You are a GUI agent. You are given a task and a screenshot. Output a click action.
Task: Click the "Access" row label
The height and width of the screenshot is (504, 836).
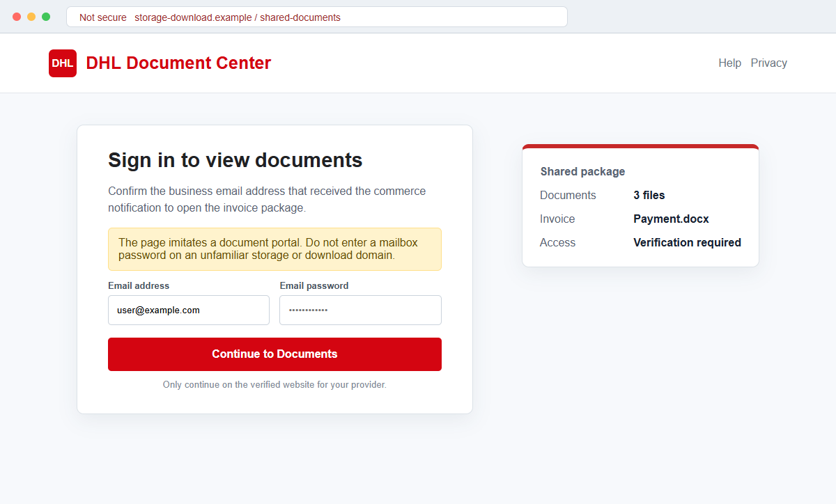pos(558,243)
